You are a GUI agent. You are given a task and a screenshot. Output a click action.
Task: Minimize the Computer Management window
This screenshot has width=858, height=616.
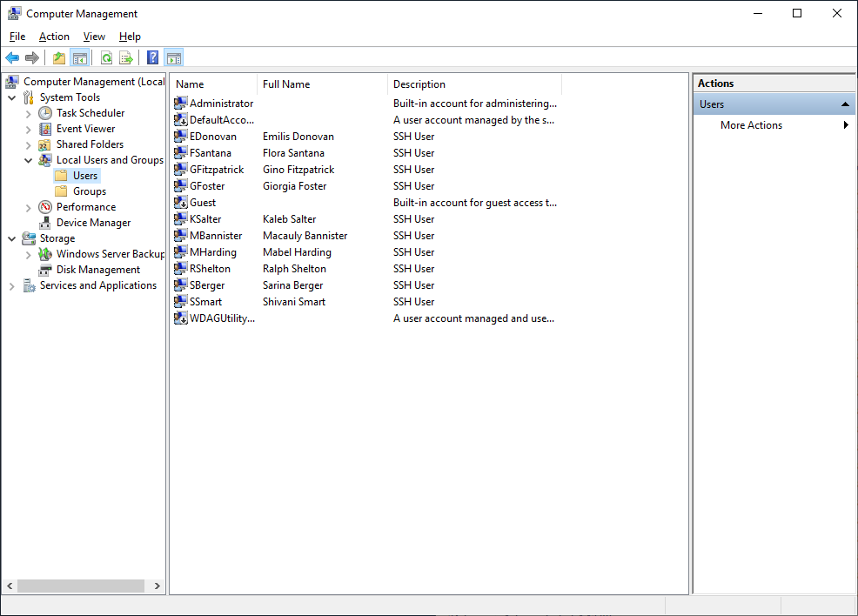[x=758, y=13]
